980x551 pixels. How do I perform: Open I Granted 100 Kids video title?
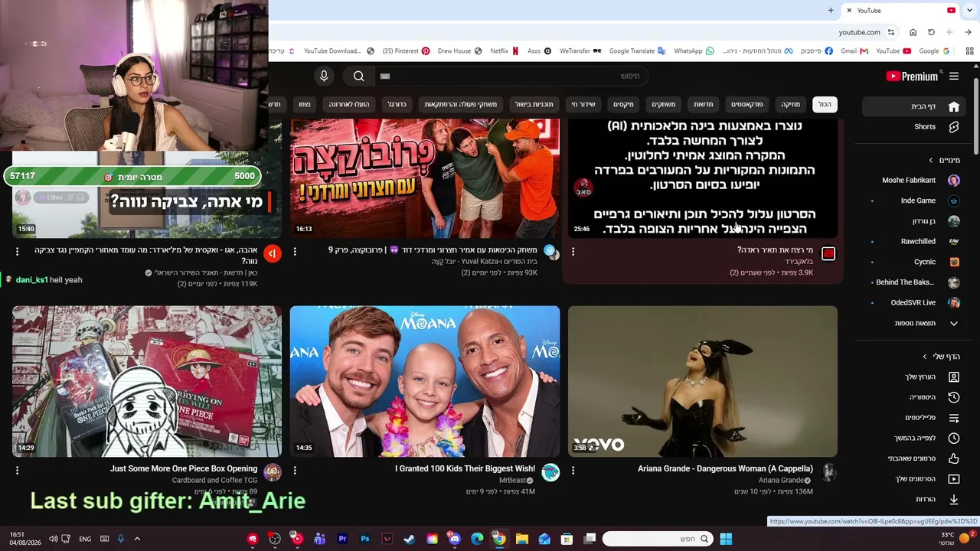click(x=465, y=468)
